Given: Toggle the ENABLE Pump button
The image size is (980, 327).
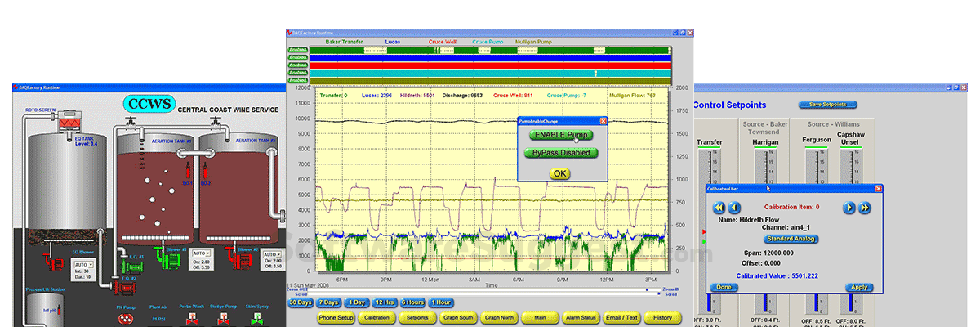Looking at the screenshot, I should point(560,135).
